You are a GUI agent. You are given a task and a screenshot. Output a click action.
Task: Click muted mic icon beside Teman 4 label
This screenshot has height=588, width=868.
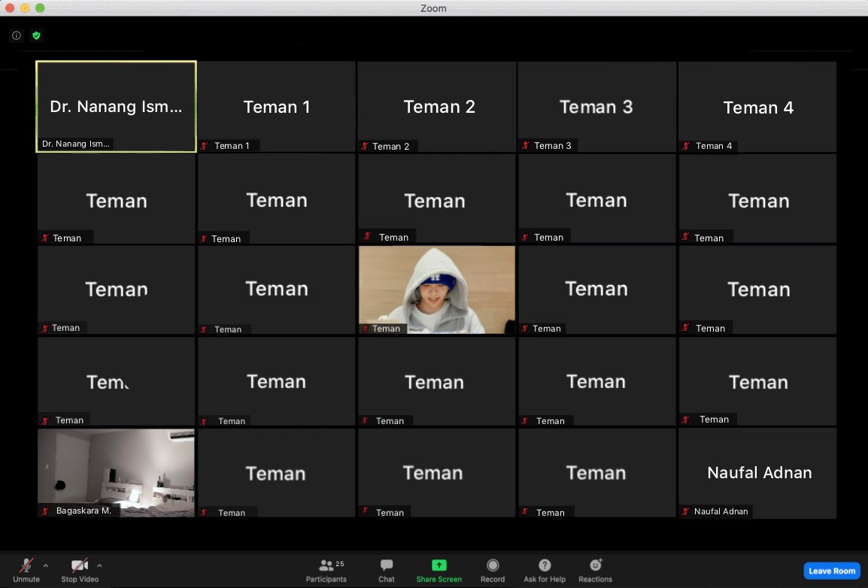[x=686, y=146]
